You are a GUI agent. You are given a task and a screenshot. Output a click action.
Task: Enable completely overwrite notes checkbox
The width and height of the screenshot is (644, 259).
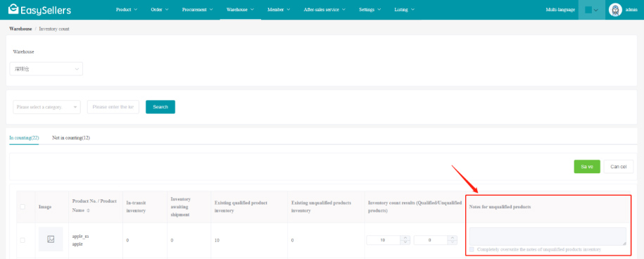pos(472,249)
